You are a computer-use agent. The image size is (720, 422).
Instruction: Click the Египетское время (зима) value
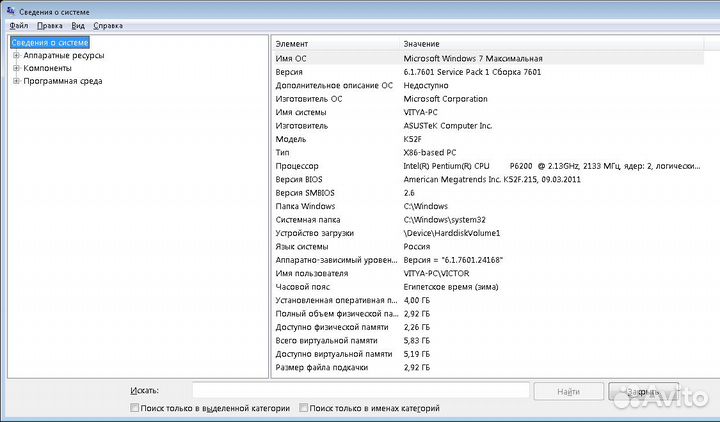[x=451, y=287]
